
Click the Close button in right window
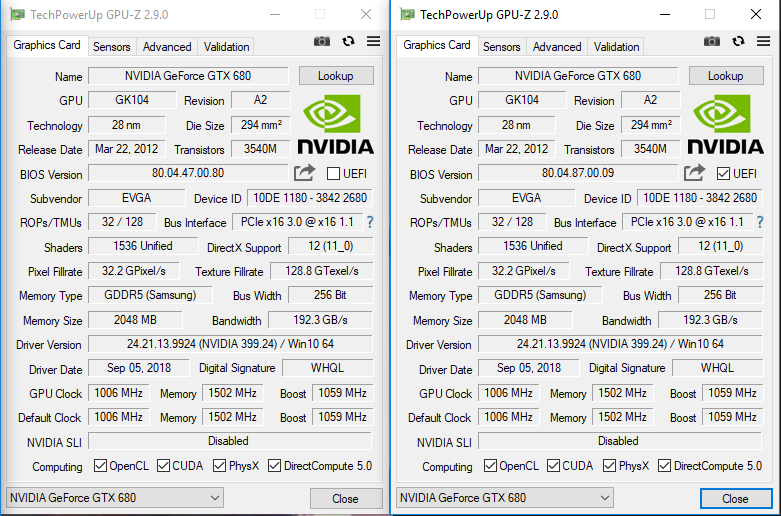pos(736,499)
